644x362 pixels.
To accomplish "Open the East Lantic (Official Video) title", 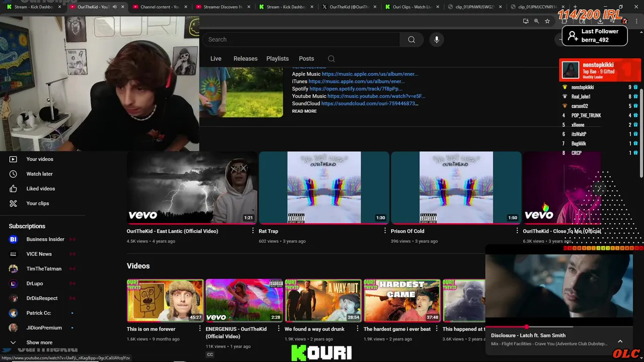I will coord(173,231).
